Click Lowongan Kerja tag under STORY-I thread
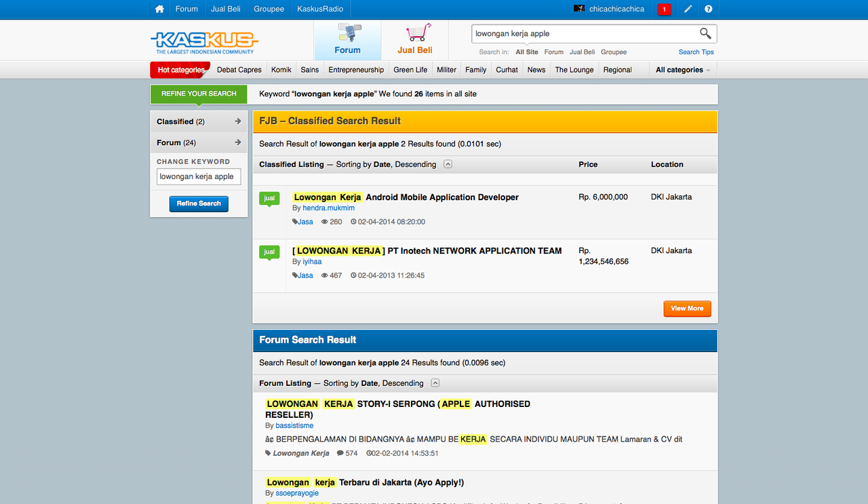The height and width of the screenshot is (504, 868). (x=301, y=453)
